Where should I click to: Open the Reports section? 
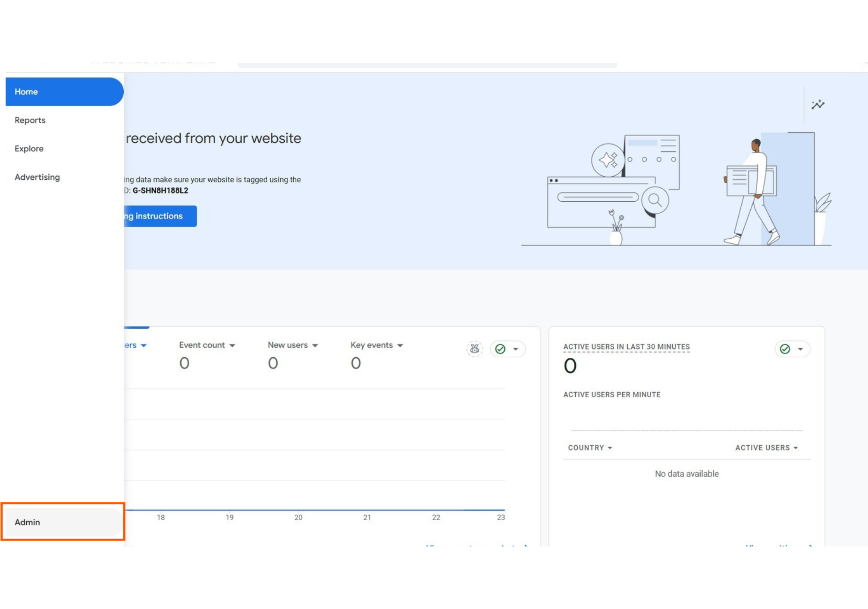point(30,120)
